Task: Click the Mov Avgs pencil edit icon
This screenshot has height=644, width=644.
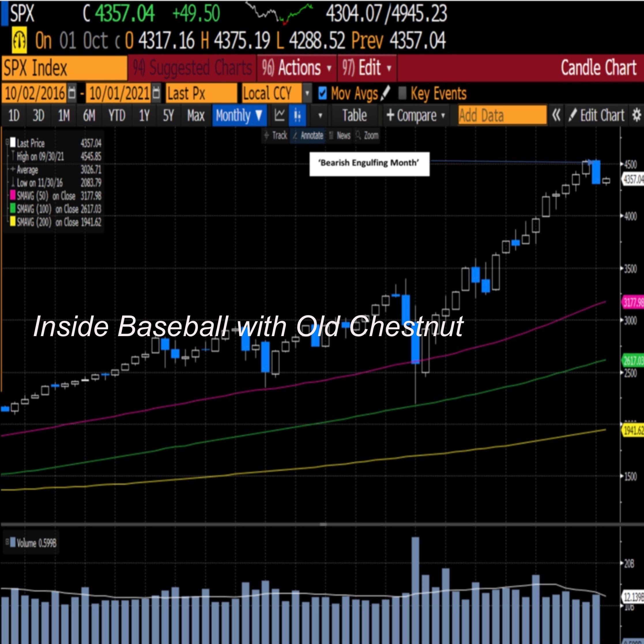Action: tap(385, 93)
